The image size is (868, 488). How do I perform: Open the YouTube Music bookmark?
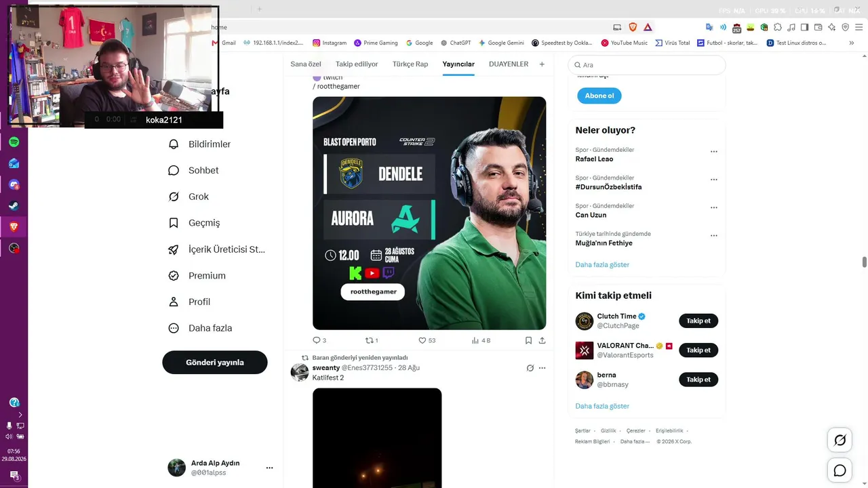[x=624, y=43]
